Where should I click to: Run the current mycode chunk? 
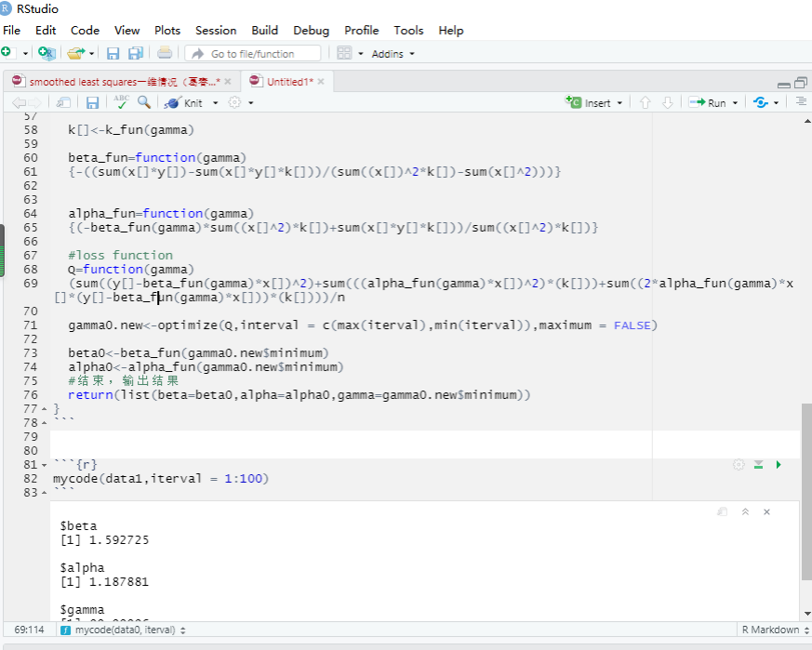point(779,465)
